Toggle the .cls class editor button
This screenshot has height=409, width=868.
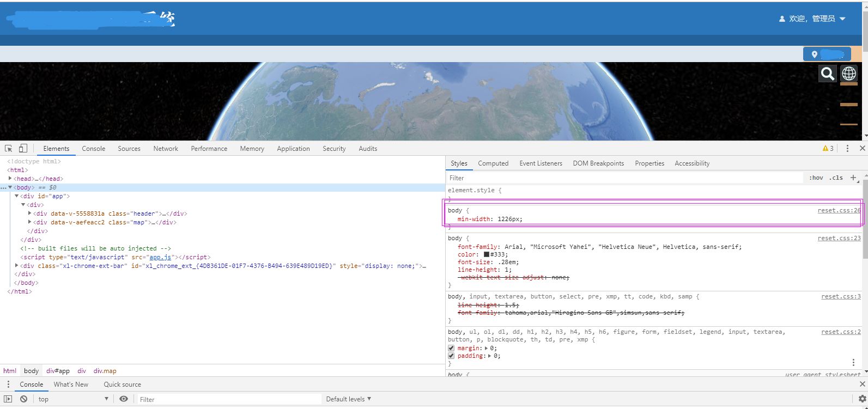[x=836, y=178]
